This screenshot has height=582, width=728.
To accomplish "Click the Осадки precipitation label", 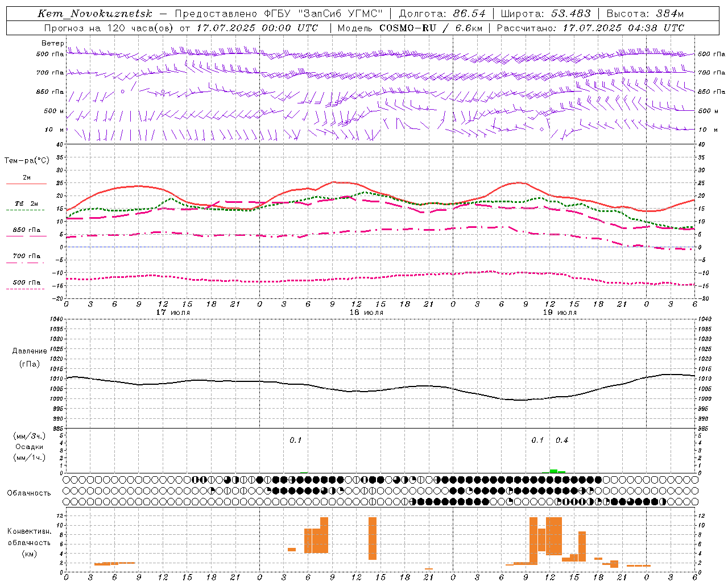I will click(29, 447).
